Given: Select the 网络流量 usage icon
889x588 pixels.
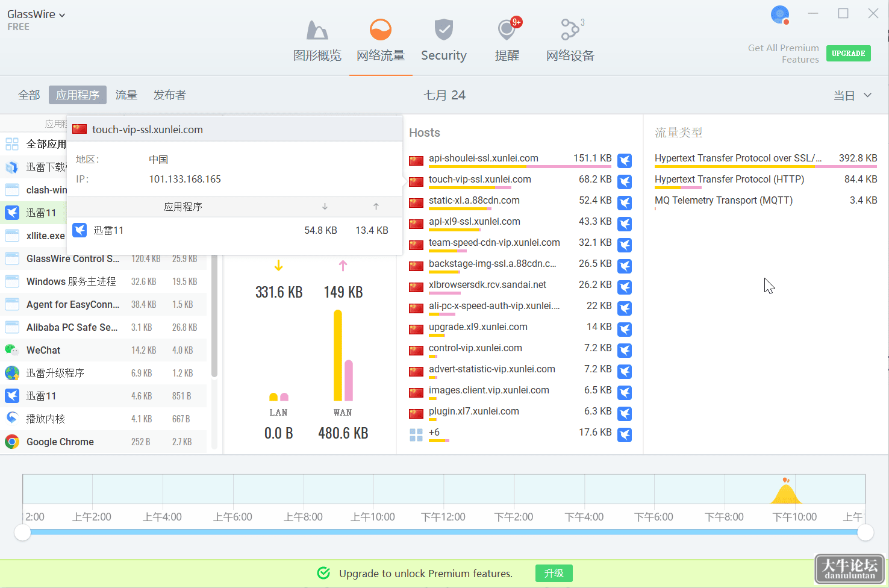Looking at the screenshot, I should click(380, 30).
